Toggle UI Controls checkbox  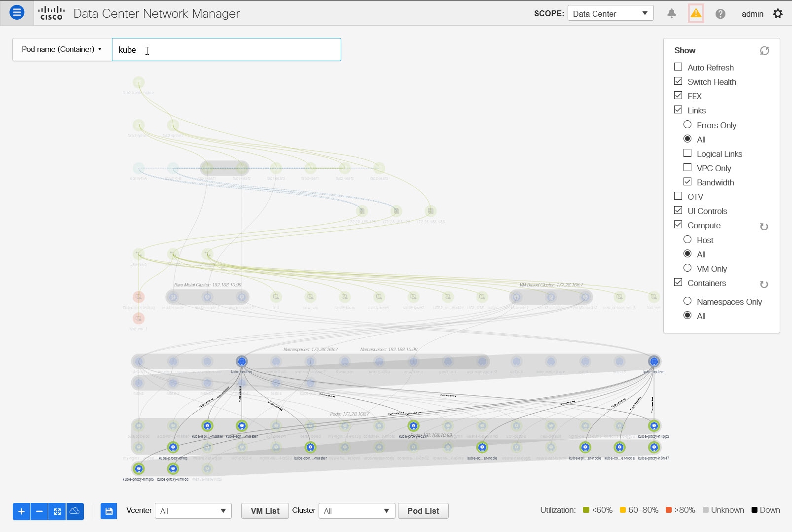[x=678, y=210]
